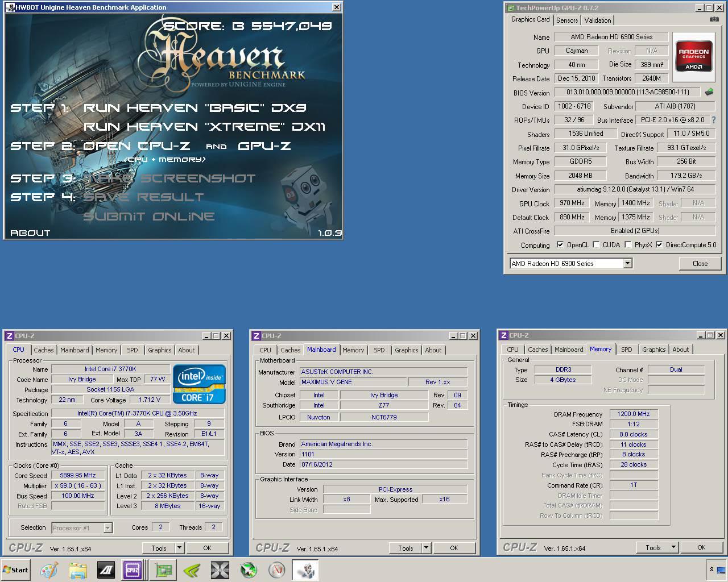Toggle the OpenCL checkbox
728x582 pixels.
pos(560,245)
